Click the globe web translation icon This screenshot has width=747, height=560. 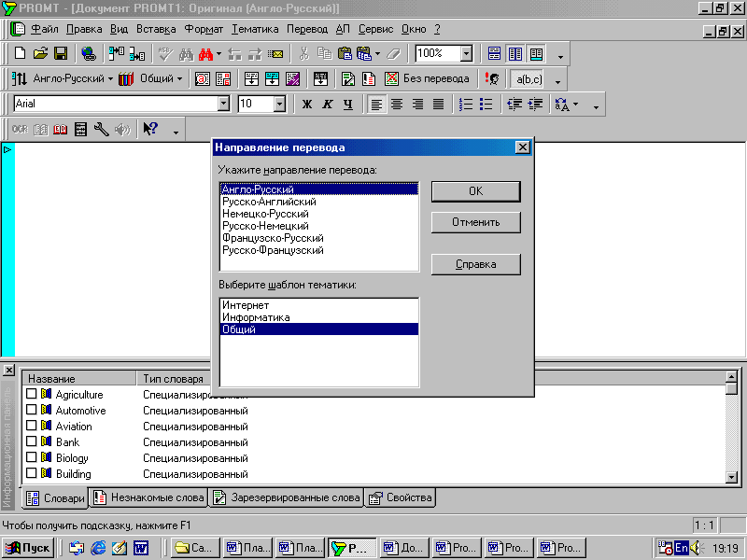pos(89,53)
